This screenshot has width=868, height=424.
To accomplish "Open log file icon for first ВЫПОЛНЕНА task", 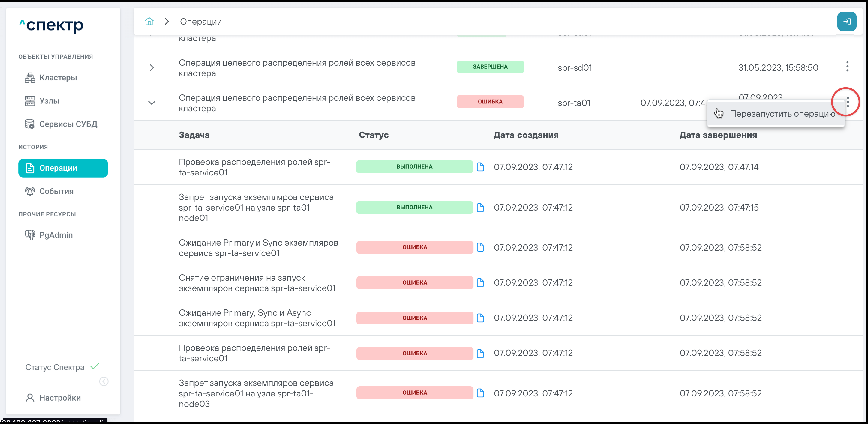I will point(480,167).
